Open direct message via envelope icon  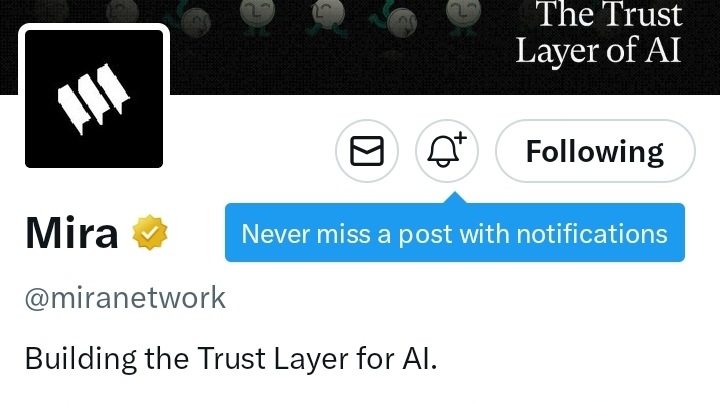pos(367,151)
